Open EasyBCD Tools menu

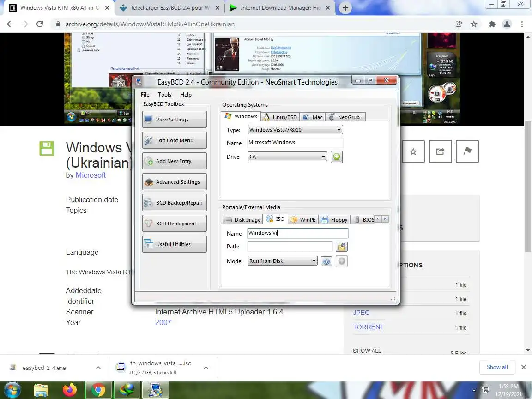tap(164, 95)
